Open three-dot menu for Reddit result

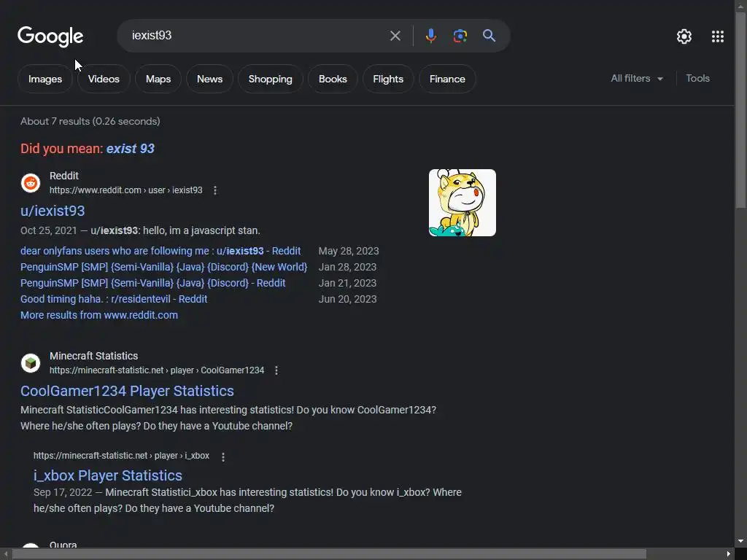tap(215, 190)
